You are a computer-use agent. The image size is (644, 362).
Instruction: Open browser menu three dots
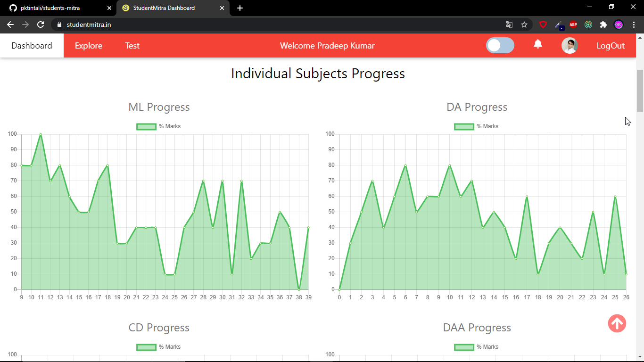point(634,25)
